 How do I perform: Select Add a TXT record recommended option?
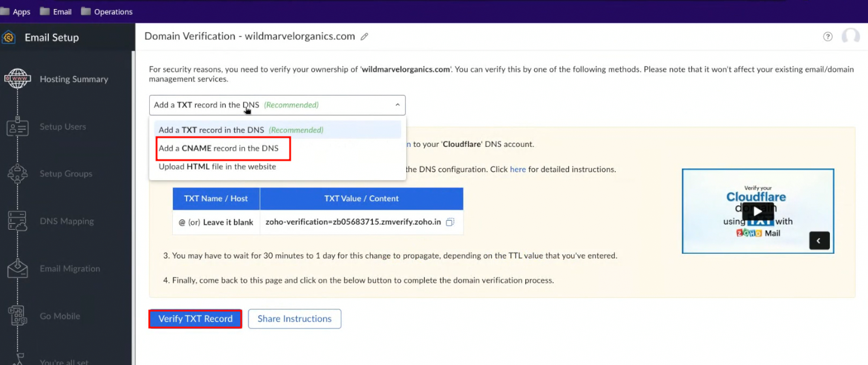pos(241,130)
